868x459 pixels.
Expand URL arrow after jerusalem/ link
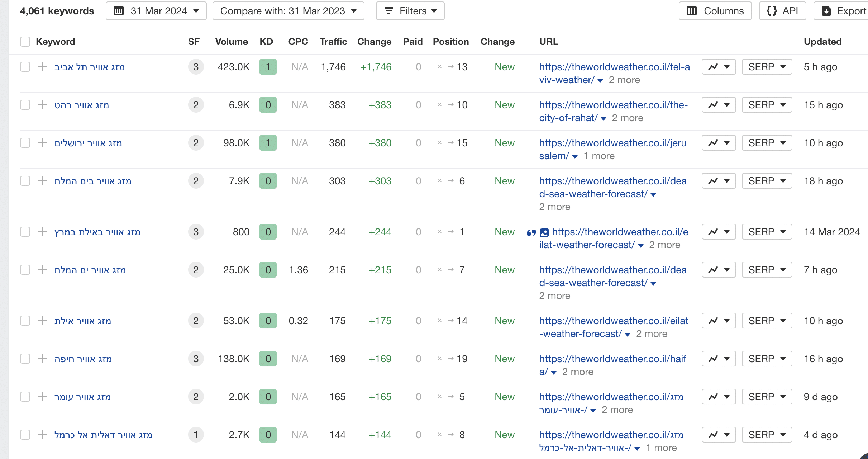coord(575,157)
